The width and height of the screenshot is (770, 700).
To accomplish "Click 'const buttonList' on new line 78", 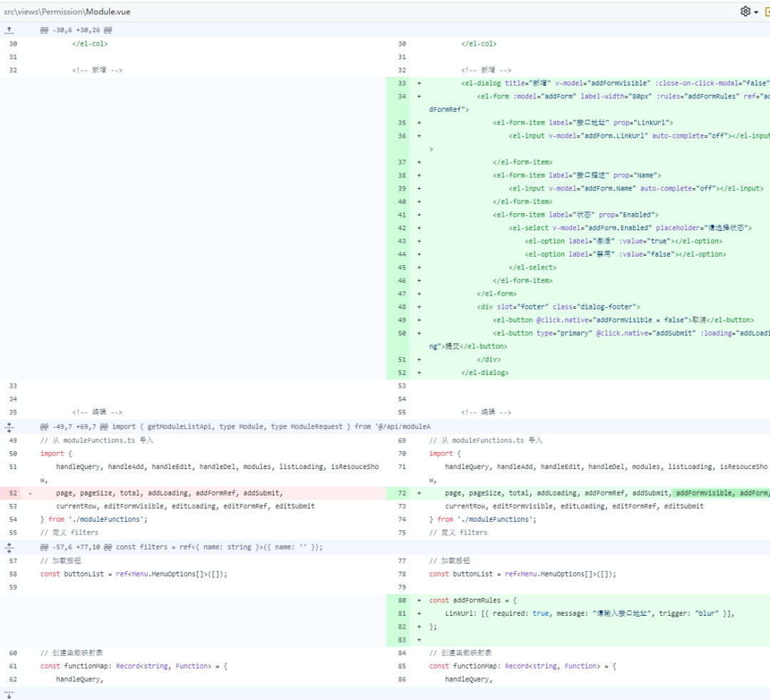I will [x=523, y=574].
